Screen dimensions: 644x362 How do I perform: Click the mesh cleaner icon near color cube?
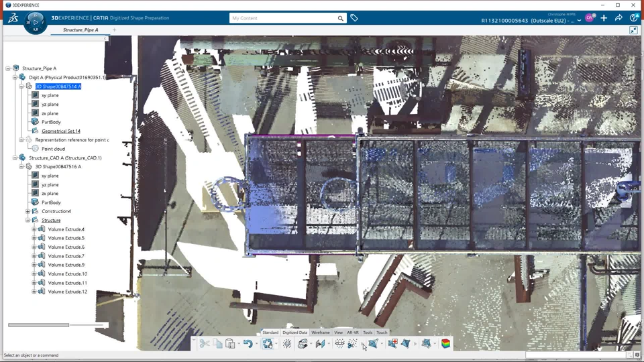coord(427,343)
